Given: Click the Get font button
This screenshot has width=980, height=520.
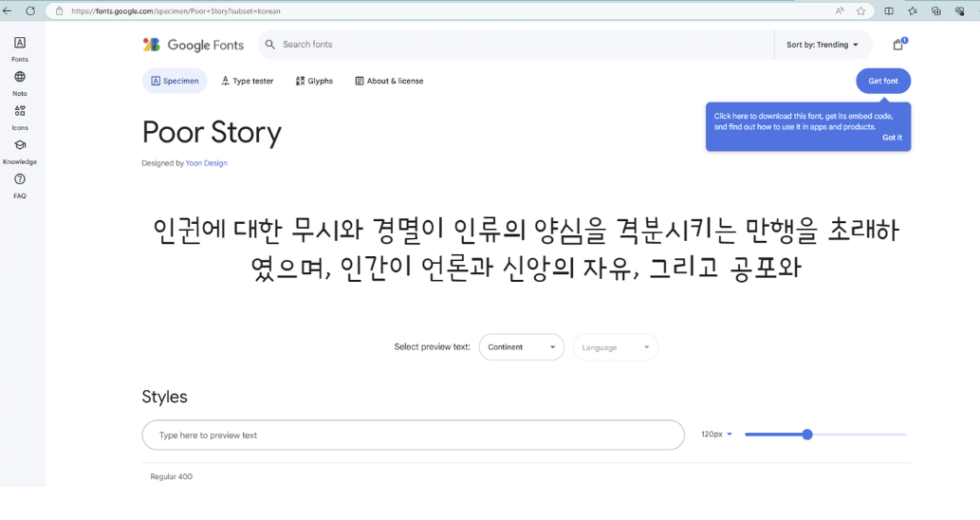Looking at the screenshot, I should pos(883,81).
